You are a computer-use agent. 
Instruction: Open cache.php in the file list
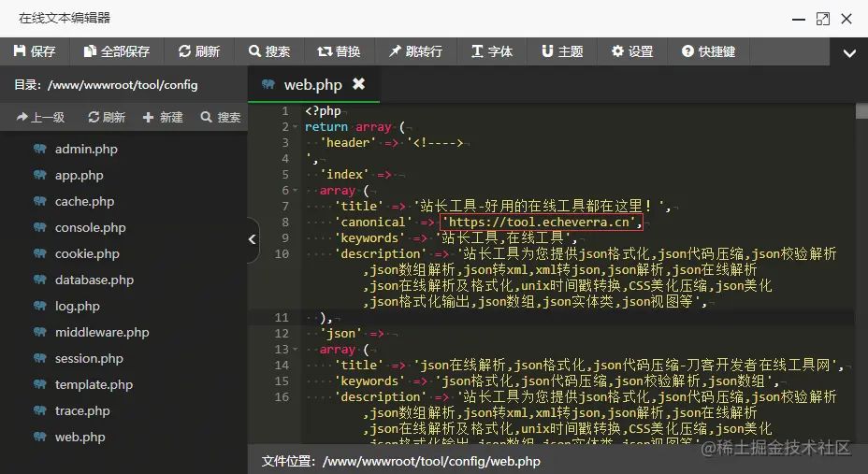pyautogui.click(x=85, y=201)
